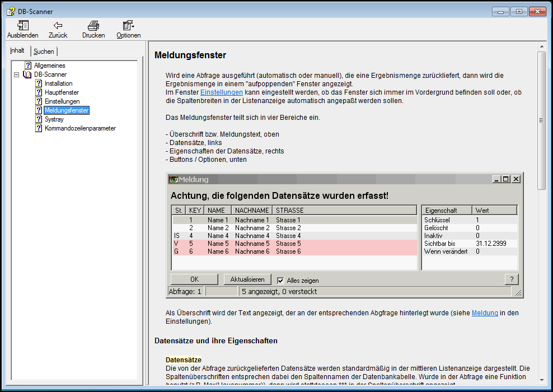Click the eye icon in Meldung title

173,179
